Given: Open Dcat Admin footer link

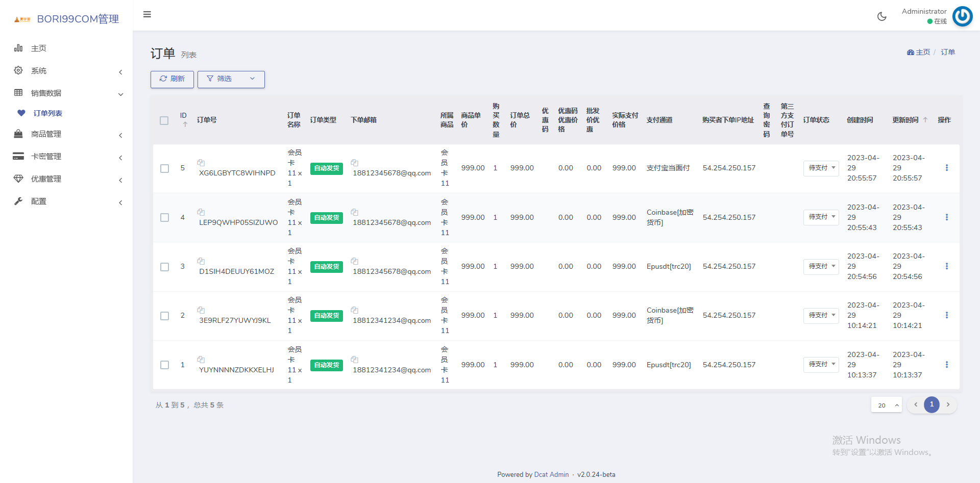Looking at the screenshot, I should coord(551,474).
